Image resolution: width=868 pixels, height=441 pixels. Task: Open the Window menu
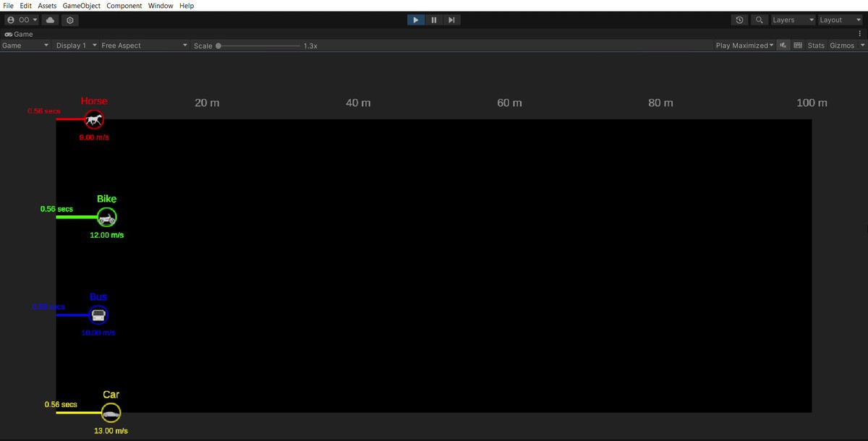click(160, 6)
